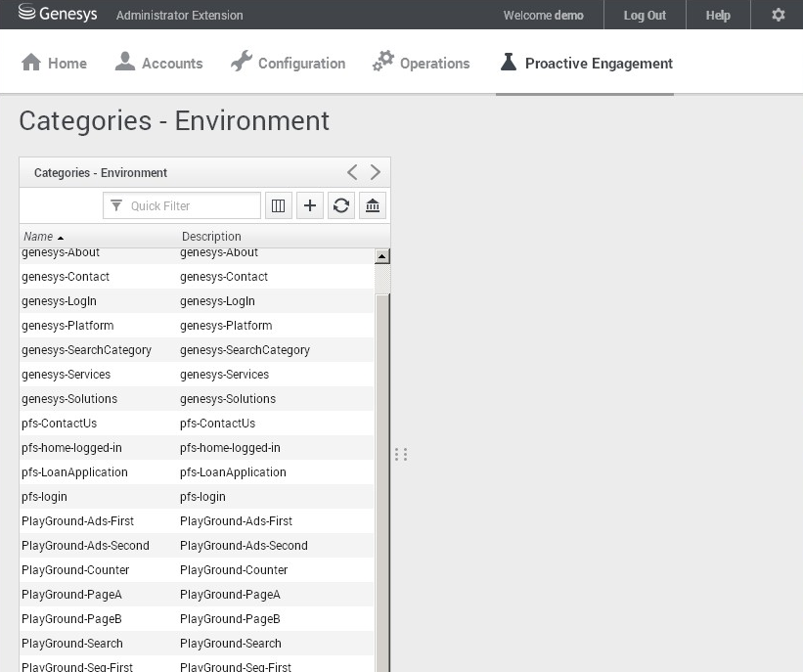Click the genesys-SearchCategory description cell
The width and height of the screenshot is (803, 672).
245,350
